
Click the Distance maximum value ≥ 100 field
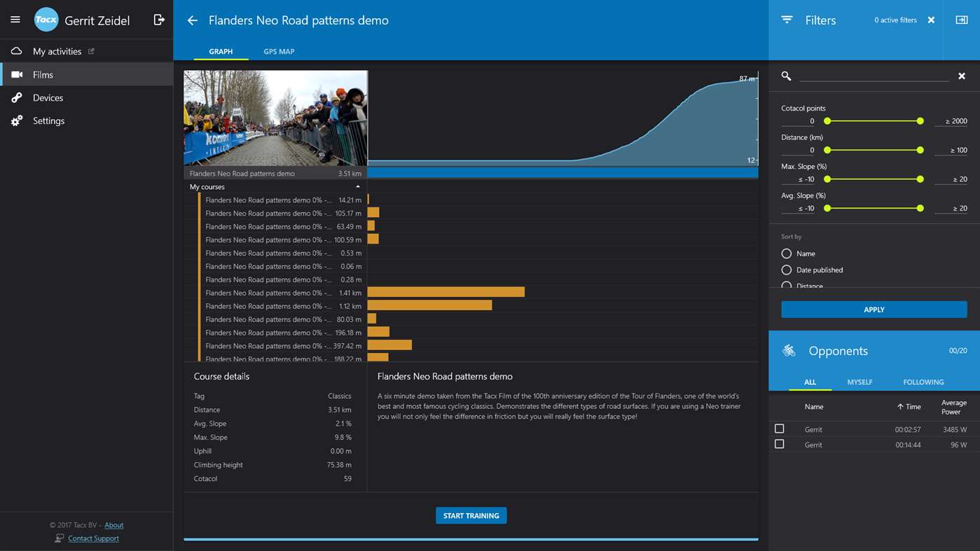tap(951, 150)
